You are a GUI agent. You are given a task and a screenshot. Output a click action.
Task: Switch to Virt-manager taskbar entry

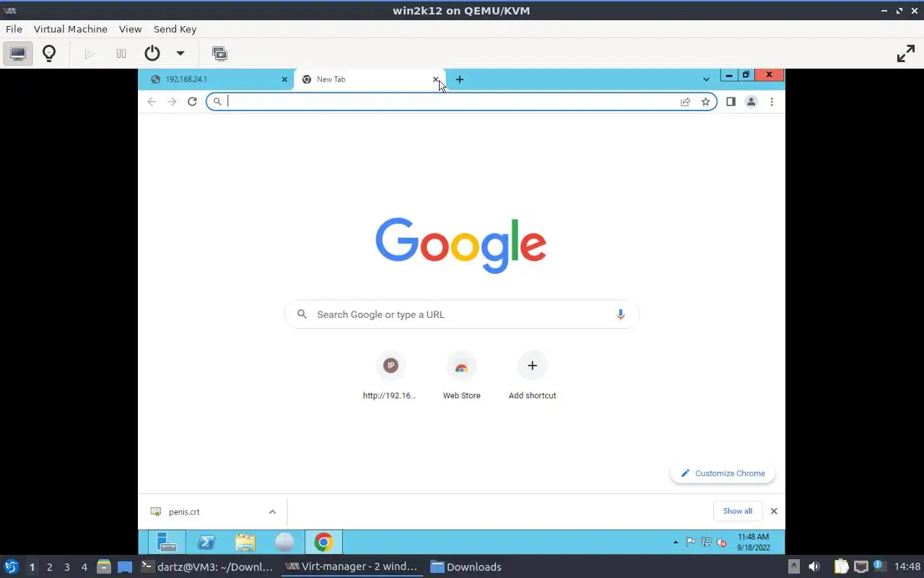pos(352,566)
